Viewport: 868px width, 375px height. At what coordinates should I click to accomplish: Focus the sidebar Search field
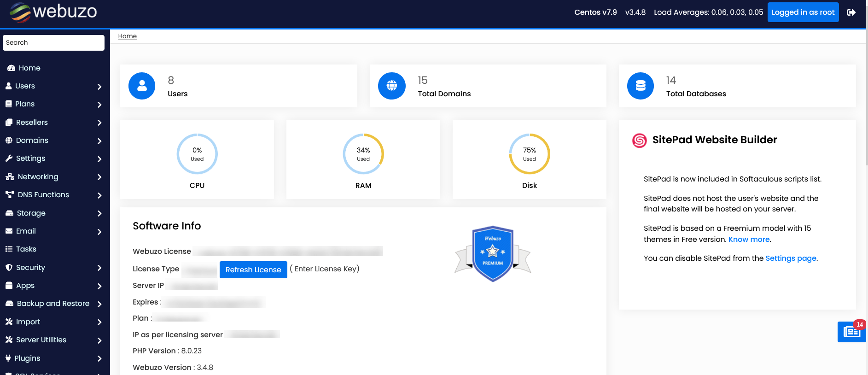click(53, 43)
